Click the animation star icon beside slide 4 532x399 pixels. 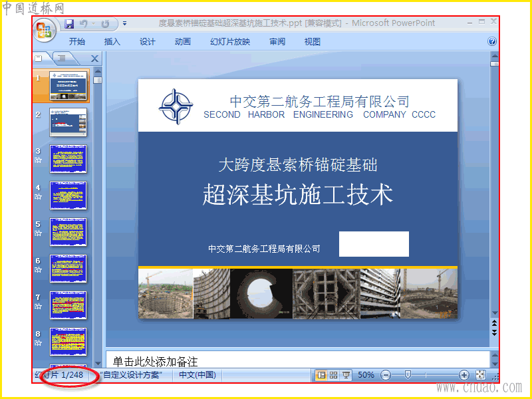(38, 197)
